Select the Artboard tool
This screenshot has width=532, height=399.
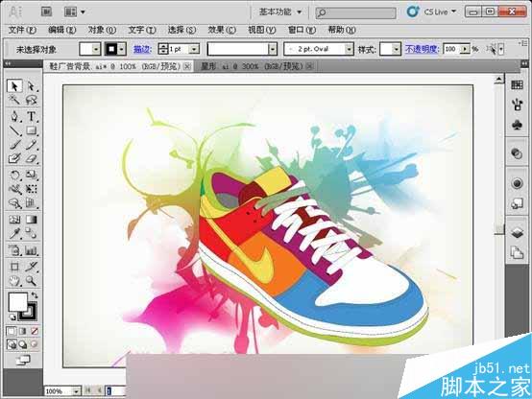tap(14, 267)
